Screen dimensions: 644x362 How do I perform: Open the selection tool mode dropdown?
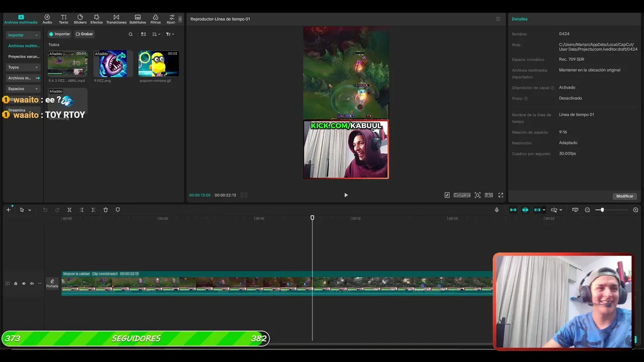(30, 210)
